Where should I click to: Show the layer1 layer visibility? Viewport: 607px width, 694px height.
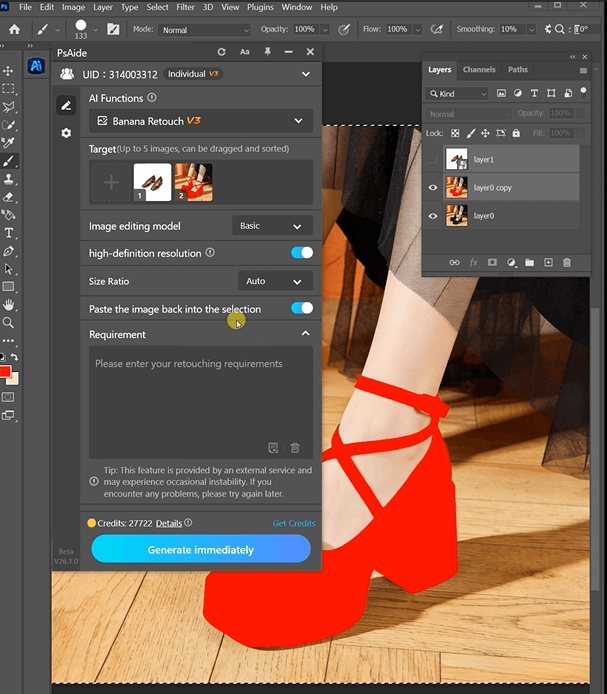tap(433, 159)
